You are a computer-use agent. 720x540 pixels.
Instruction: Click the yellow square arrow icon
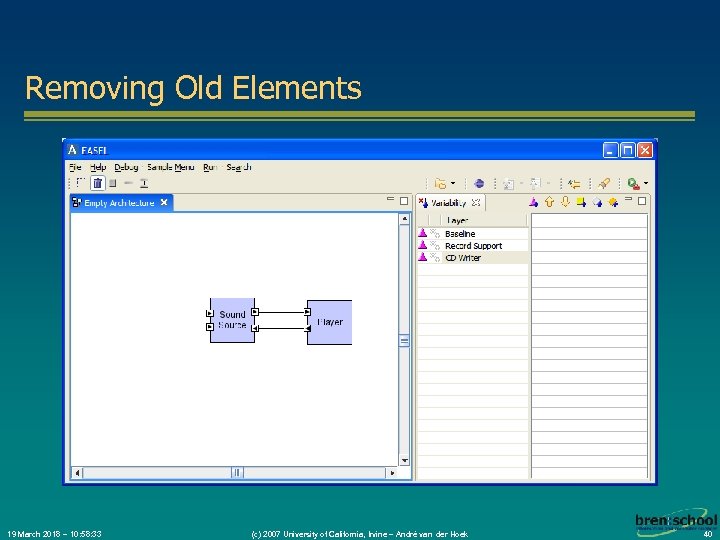click(x=581, y=202)
